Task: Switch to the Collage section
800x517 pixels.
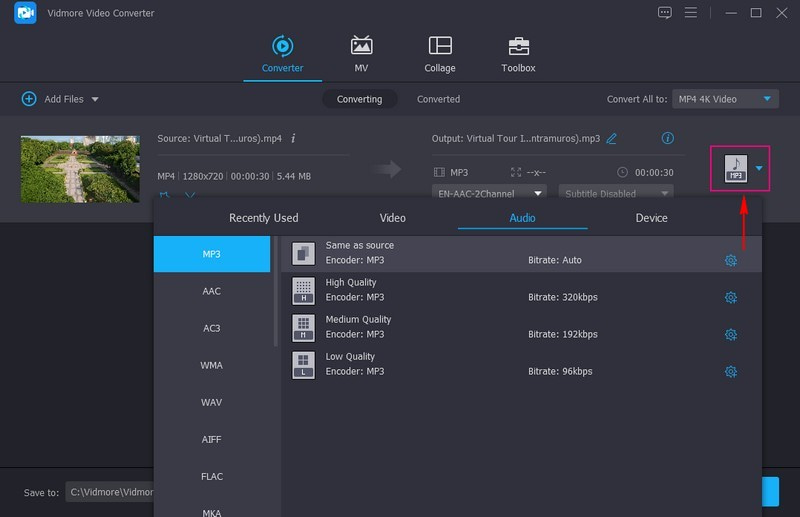Action: 439,55
